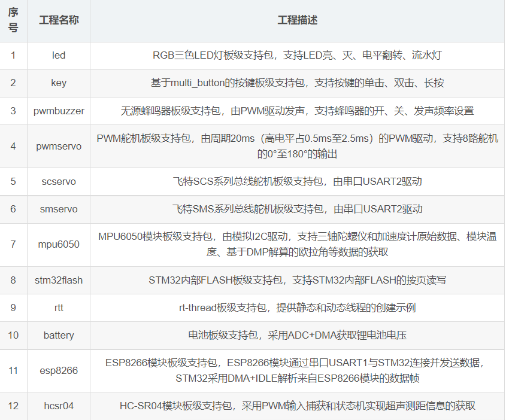Screen dimensions: 506x420
Task: Click serial number 3 in pwmbuzzer row
Action: (13, 111)
